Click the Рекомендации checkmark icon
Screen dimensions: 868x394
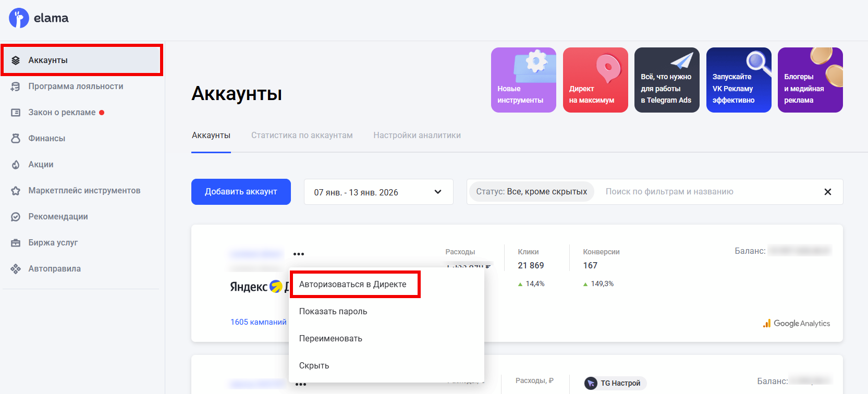tap(16, 217)
